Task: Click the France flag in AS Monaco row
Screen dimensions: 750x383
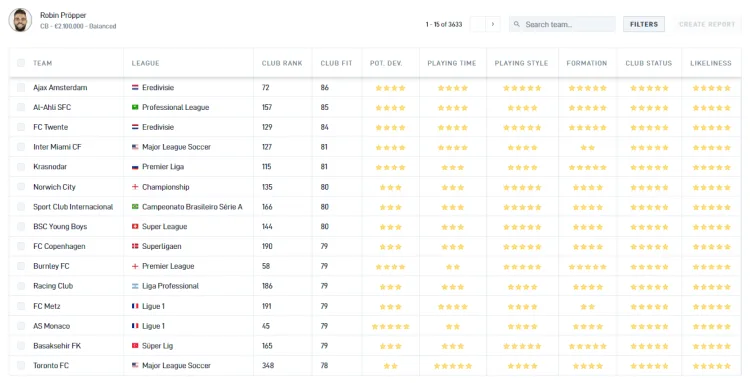Action: (x=135, y=326)
